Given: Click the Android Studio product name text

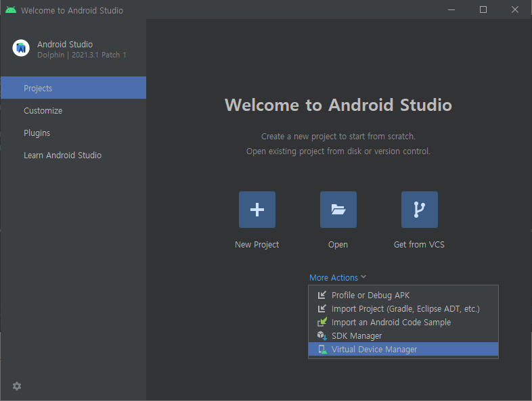Looking at the screenshot, I should [65, 45].
